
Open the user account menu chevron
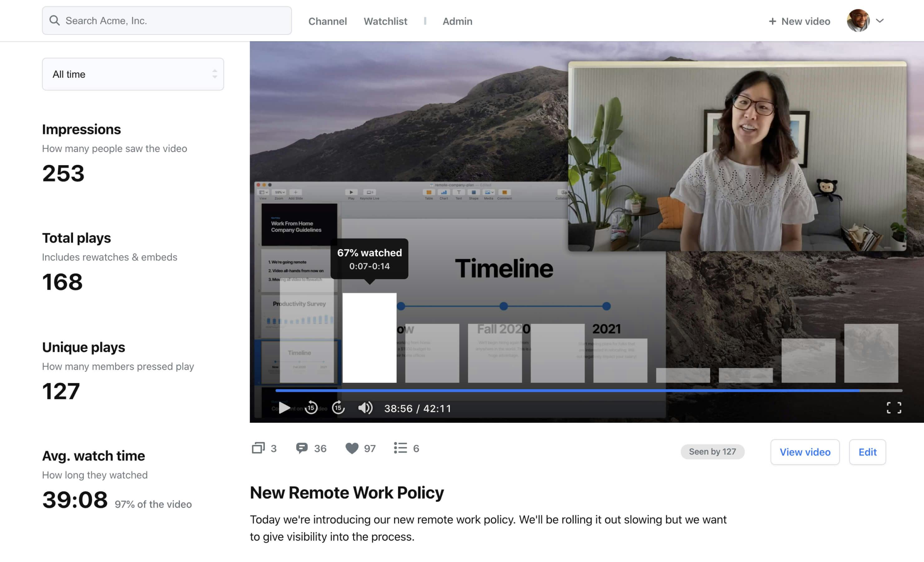(880, 21)
